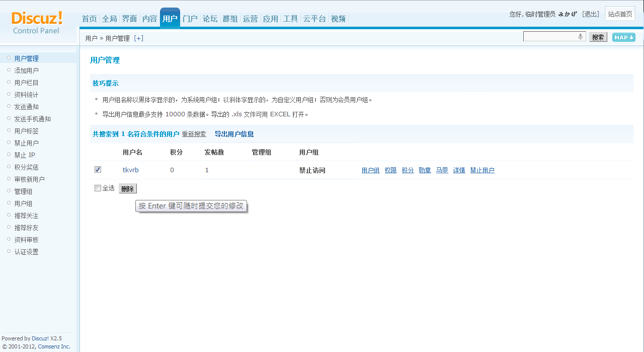The height and width of the screenshot is (352, 644).
Task: Open the 应用 tab
Action: [270, 19]
